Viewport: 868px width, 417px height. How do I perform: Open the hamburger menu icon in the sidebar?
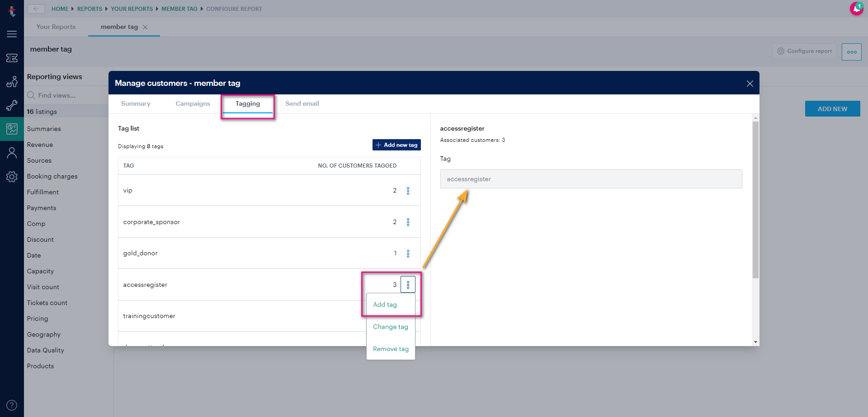click(x=12, y=34)
